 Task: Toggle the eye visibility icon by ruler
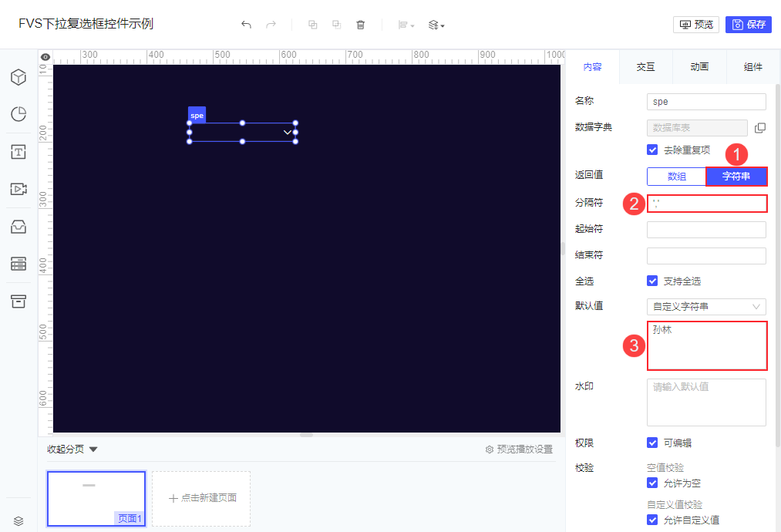pyautogui.click(x=45, y=57)
